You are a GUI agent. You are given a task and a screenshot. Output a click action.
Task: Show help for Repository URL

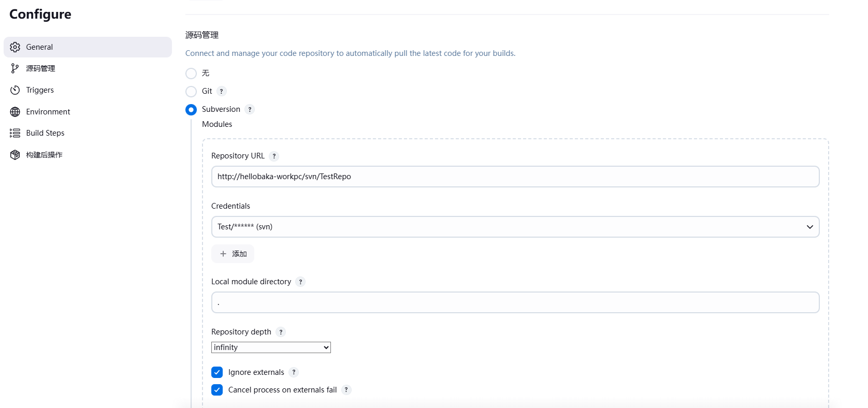point(274,156)
